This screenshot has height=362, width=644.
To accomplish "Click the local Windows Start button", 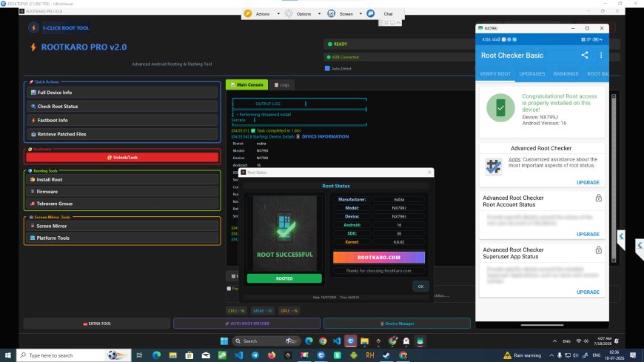I will pyautogui.click(x=8, y=355).
